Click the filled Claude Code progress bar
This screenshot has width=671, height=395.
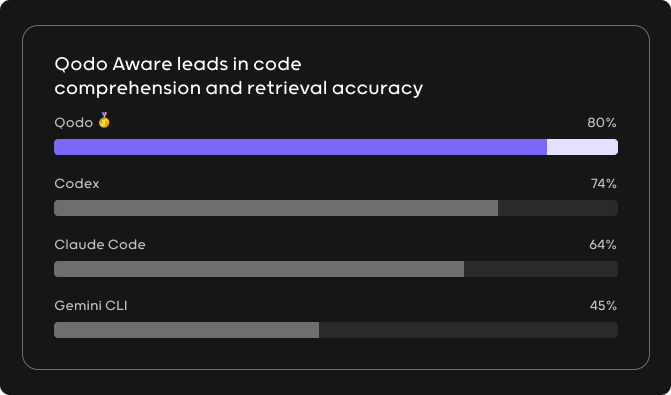259,269
